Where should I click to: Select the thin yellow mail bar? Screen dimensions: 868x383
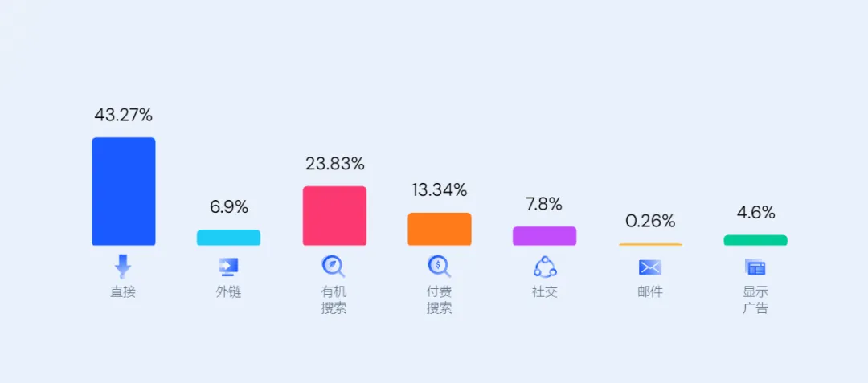tap(650, 244)
